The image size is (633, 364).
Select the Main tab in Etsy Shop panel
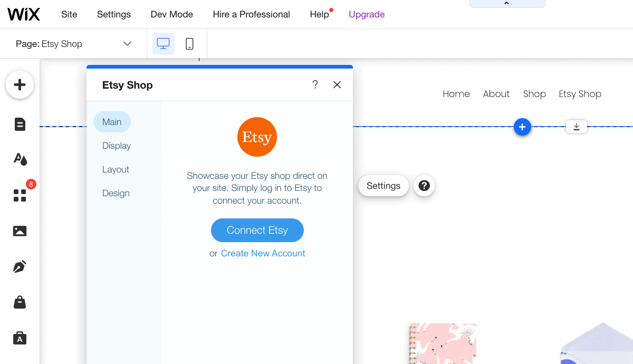(112, 122)
